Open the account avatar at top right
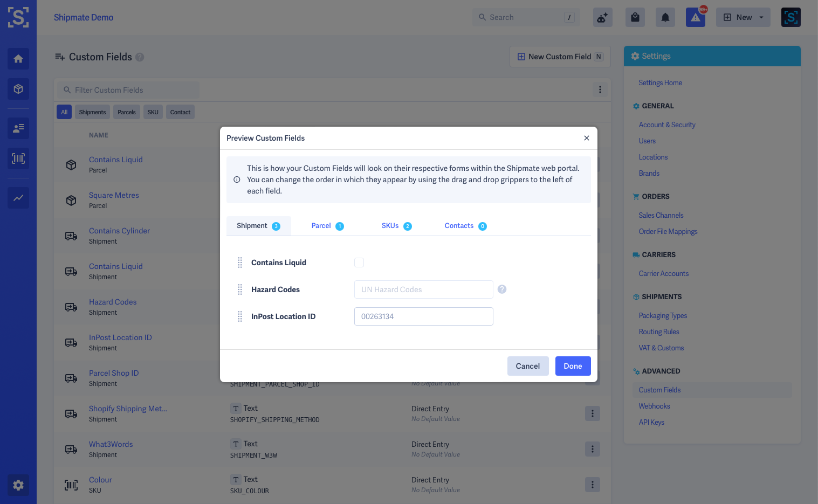818x504 pixels. point(791,17)
